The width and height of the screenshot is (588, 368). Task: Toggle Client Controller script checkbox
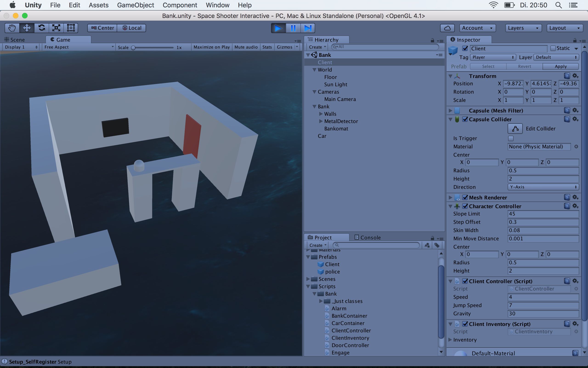point(465,281)
